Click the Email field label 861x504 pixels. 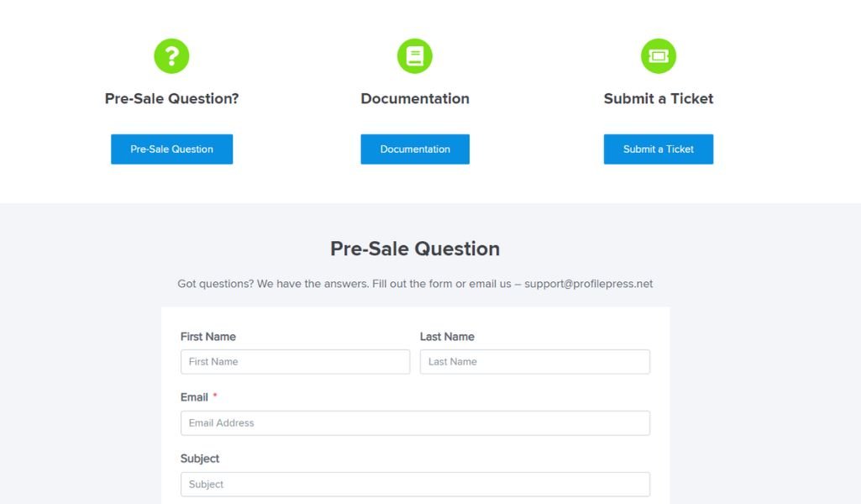pyautogui.click(x=194, y=397)
